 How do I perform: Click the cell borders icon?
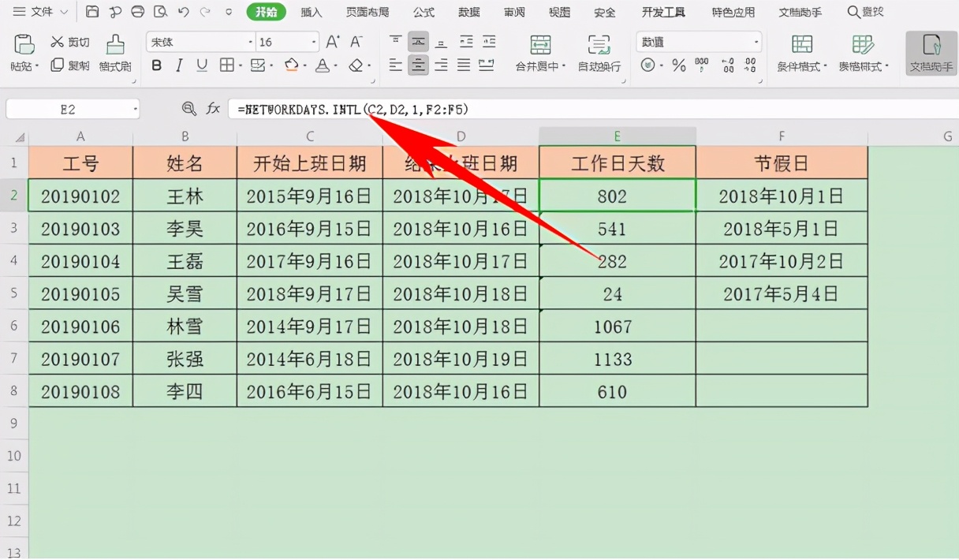pyautogui.click(x=226, y=65)
